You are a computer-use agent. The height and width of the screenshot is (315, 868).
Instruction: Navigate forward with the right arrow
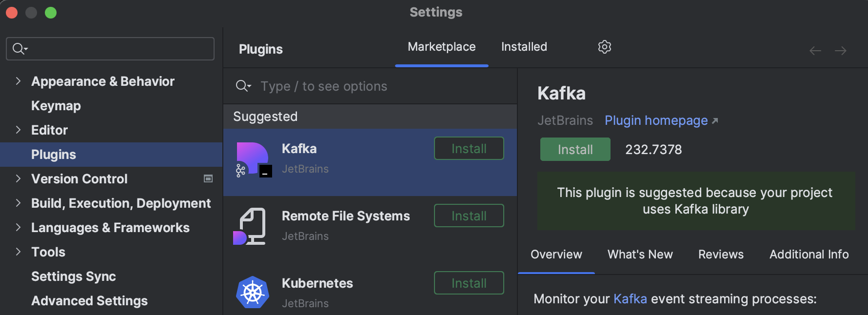click(840, 51)
